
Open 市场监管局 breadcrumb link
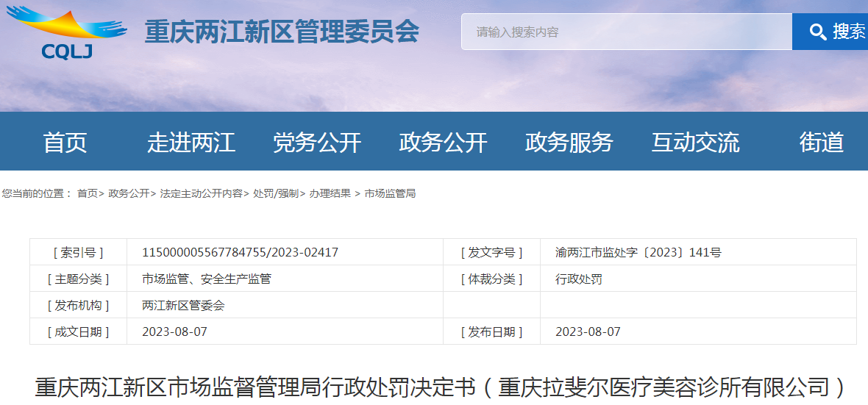pos(390,193)
